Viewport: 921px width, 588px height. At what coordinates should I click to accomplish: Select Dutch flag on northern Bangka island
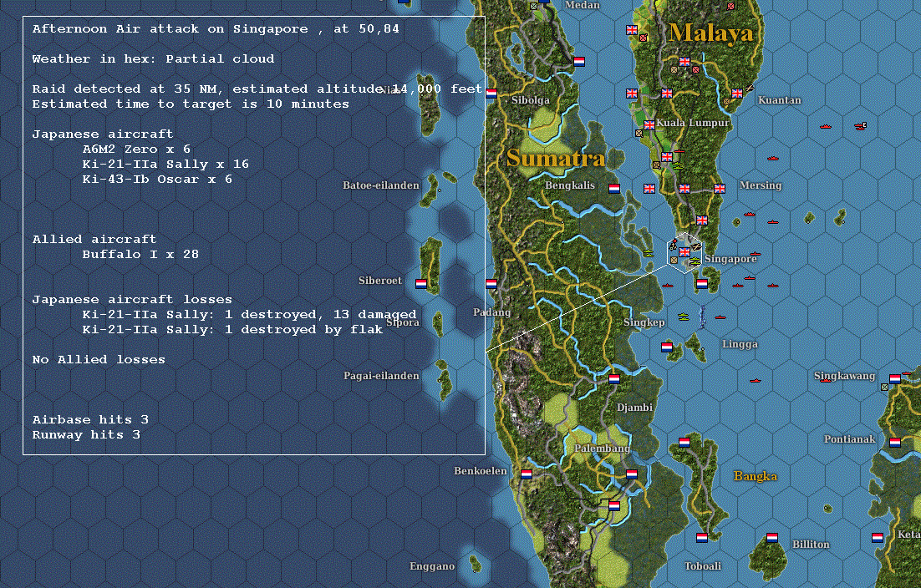[x=684, y=442]
